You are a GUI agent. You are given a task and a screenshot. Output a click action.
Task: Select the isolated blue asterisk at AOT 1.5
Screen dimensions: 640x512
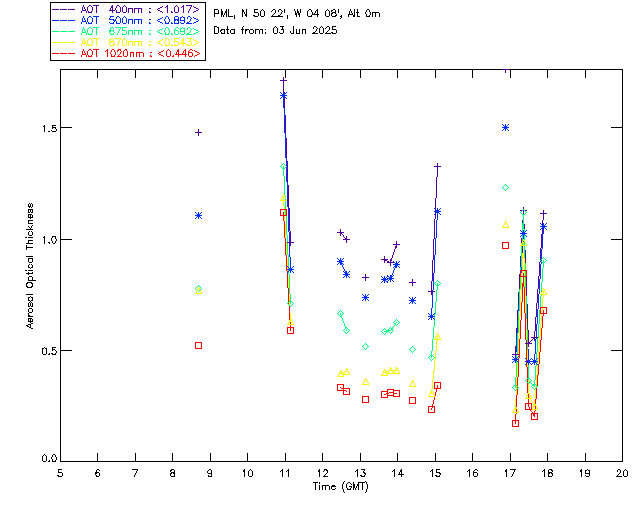tap(505, 128)
